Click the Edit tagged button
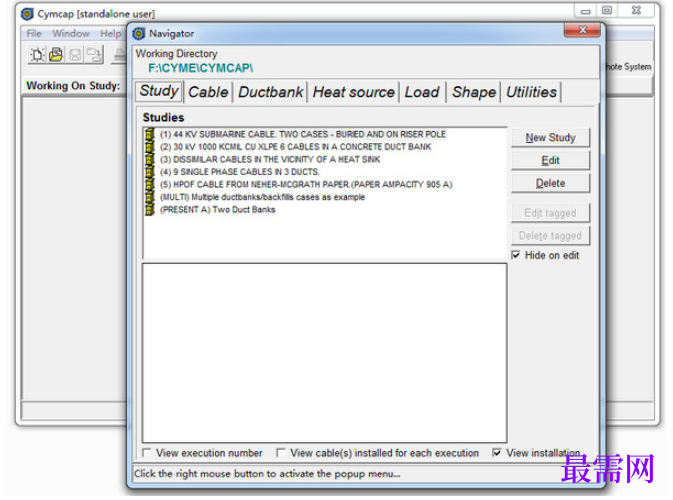The width and height of the screenshot is (673, 500). [x=550, y=213]
